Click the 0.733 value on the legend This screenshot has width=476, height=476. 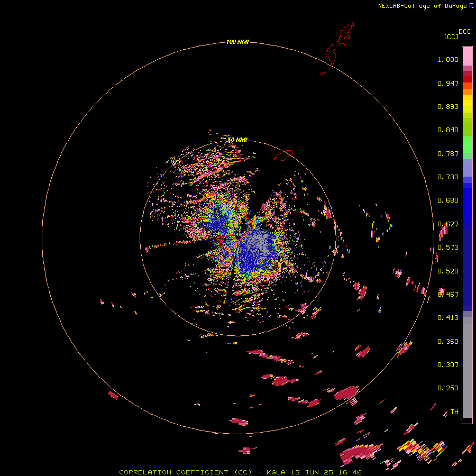tap(448, 177)
